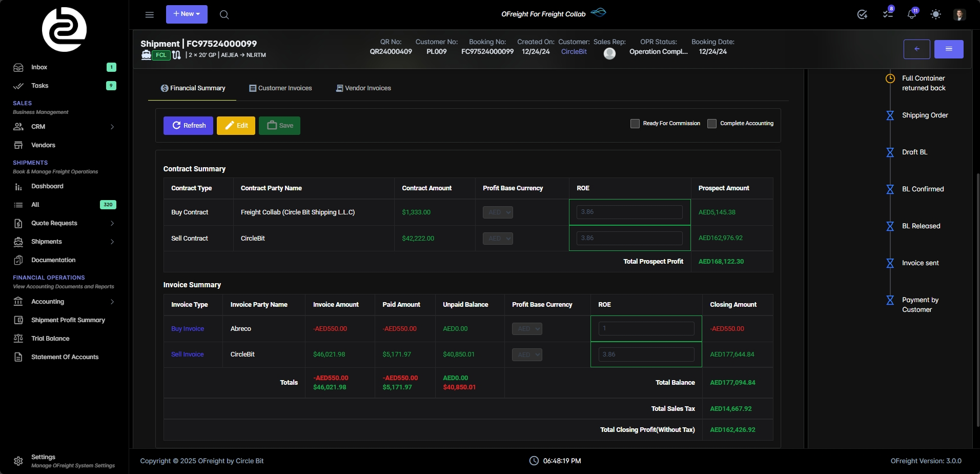Open the Settings gear at bottom left
Screen dimensions: 980x474
pyautogui.click(x=18, y=461)
